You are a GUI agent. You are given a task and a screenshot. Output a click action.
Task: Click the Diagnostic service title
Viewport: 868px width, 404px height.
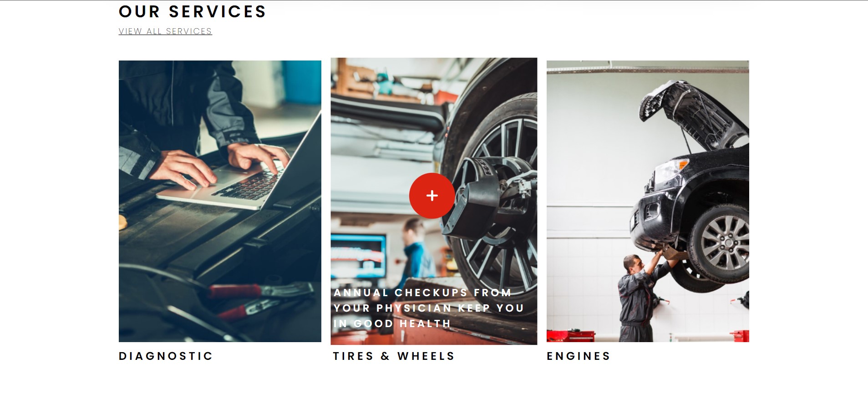166,356
